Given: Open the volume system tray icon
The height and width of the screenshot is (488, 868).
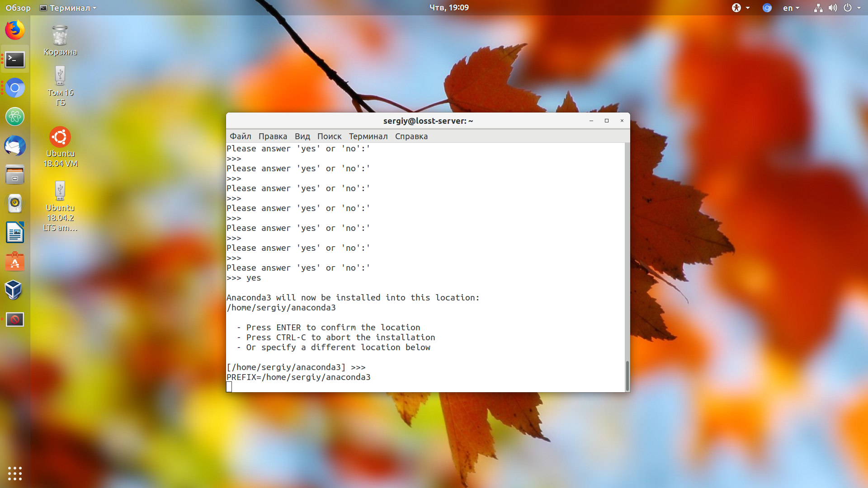Looking at the screenshot, I should point(833,8).
